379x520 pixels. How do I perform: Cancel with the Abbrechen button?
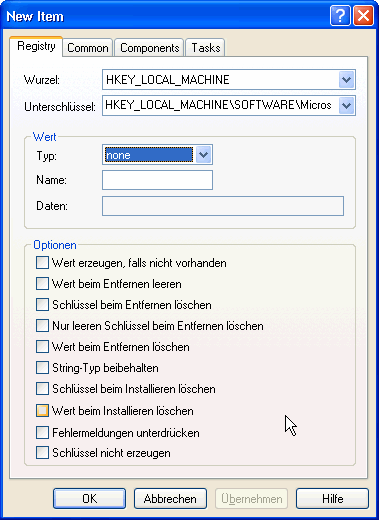[170, 499]
